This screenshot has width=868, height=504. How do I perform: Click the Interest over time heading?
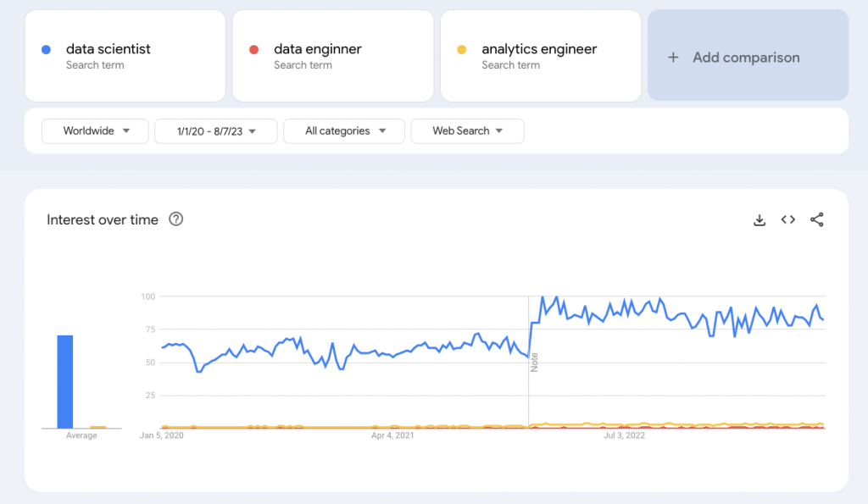point(103,220)
